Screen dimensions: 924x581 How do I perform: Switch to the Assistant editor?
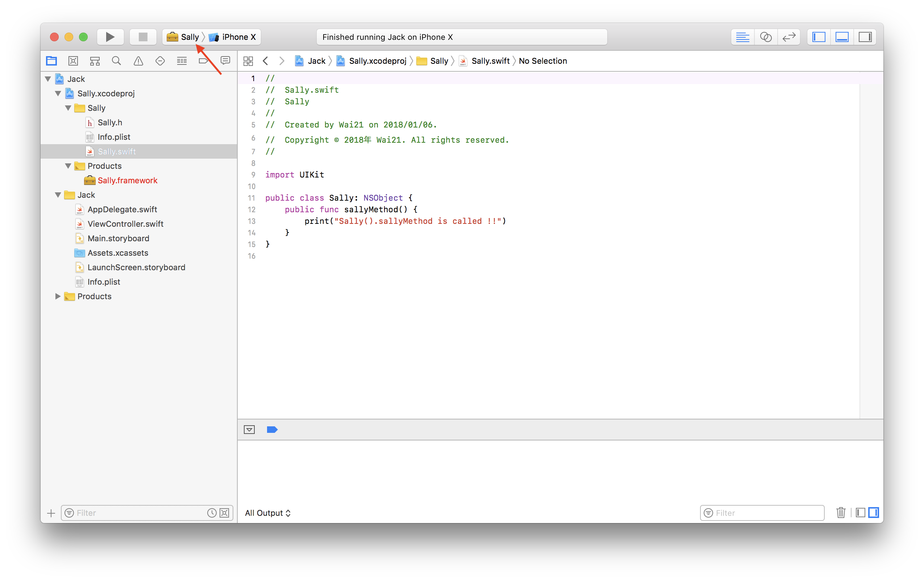(765, 37)
